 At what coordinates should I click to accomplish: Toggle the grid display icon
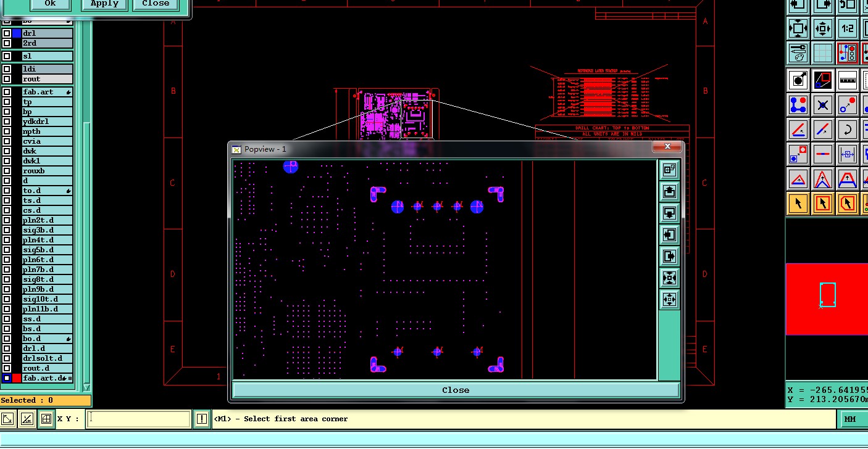822,53
